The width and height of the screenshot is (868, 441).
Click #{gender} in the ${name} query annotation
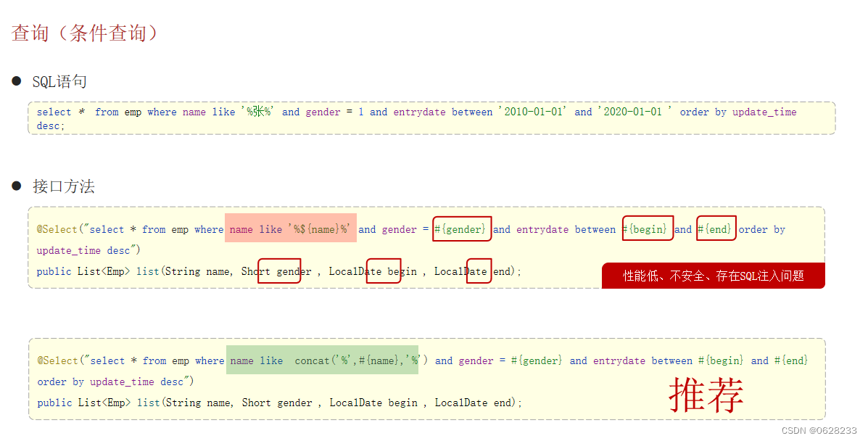460,228
